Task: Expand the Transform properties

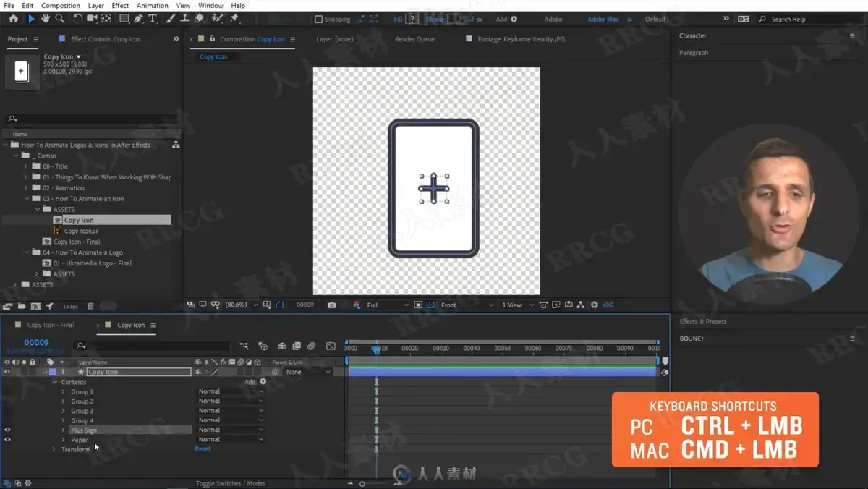Action: pyautogui.click(x=54, y=449)
